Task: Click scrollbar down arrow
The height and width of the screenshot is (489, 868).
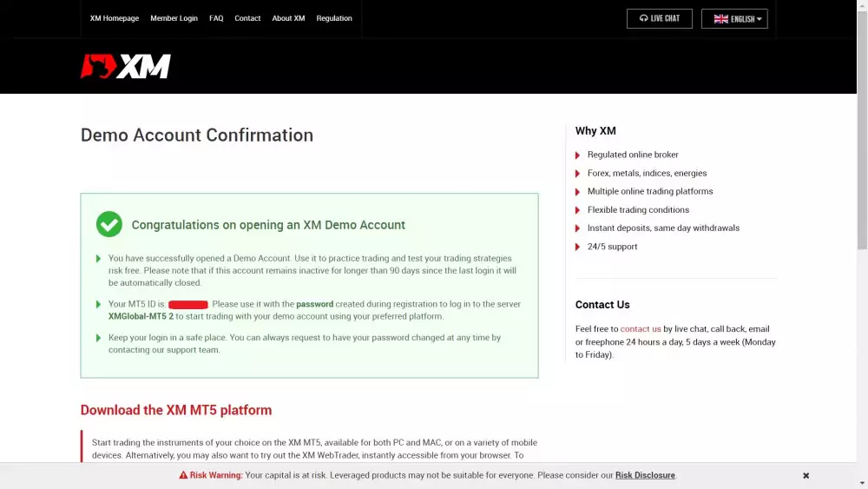Action: [x=863, y=484]
